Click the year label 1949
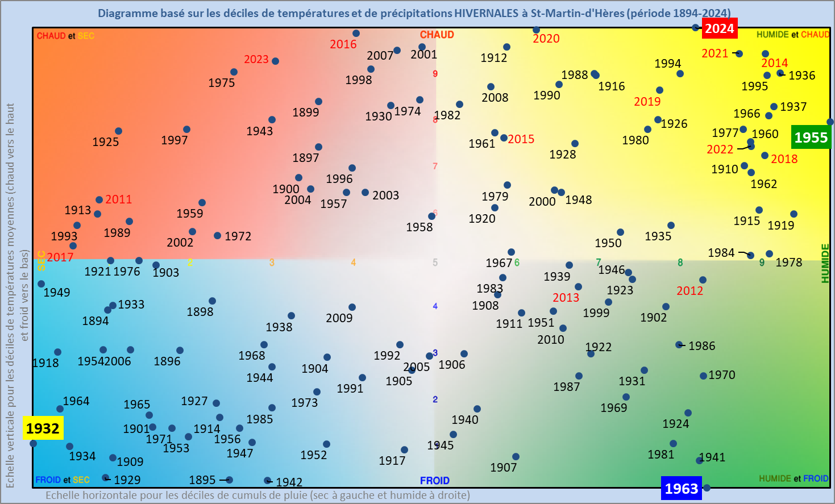The height and width of the screenshot is (504, 835). [x=57, y=293]
